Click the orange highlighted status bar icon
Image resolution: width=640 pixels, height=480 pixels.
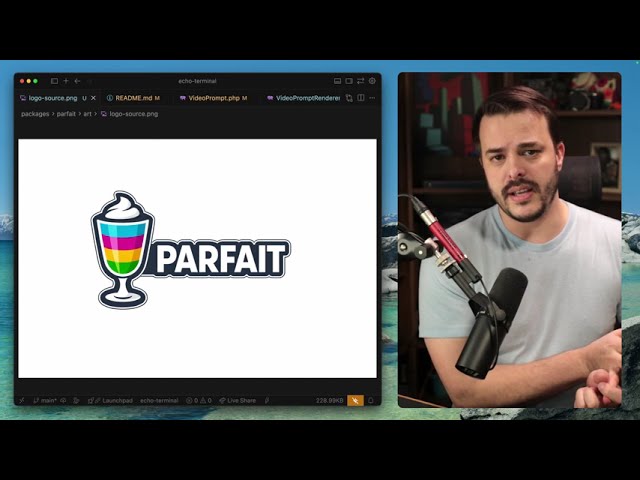[356, 400]
